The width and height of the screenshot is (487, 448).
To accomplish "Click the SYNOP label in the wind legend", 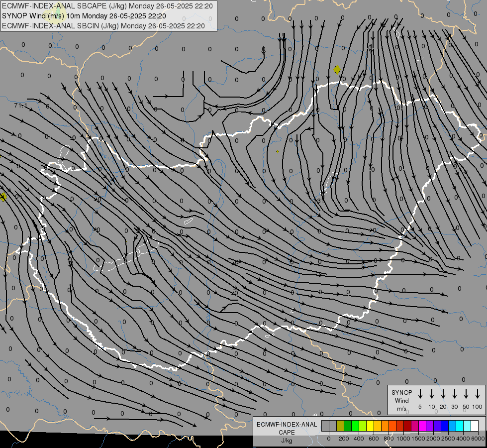I will 401,392.
